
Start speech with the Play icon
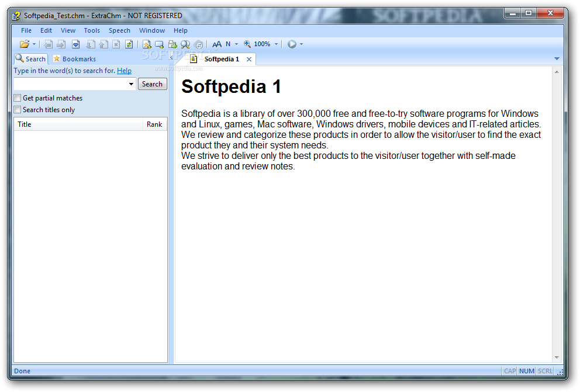pos(292,44)
